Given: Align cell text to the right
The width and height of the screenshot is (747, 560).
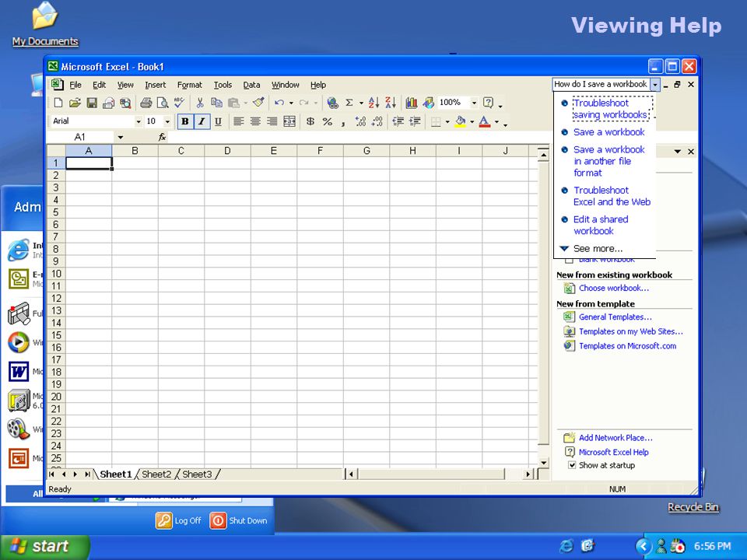Looking at the screenshot, I should click(272, 121).
